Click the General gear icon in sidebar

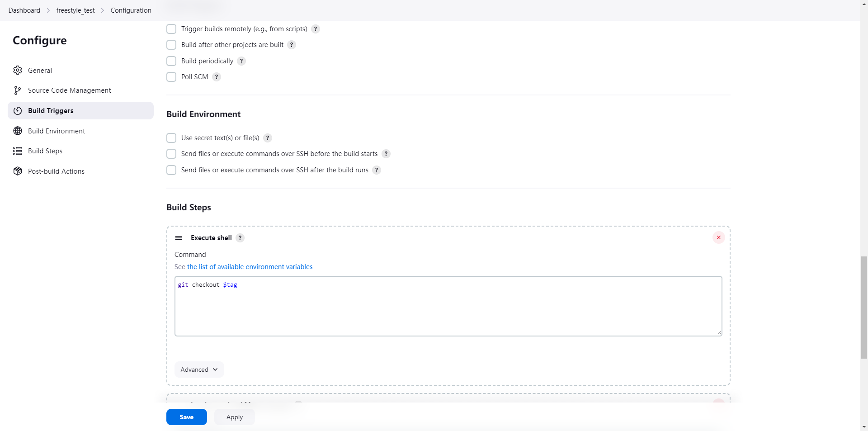tap(18, 70)
